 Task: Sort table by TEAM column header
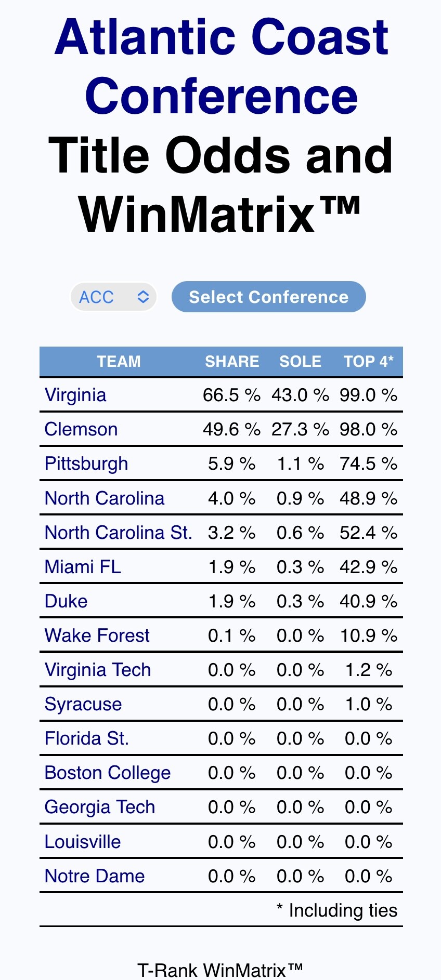coord(119,362)
